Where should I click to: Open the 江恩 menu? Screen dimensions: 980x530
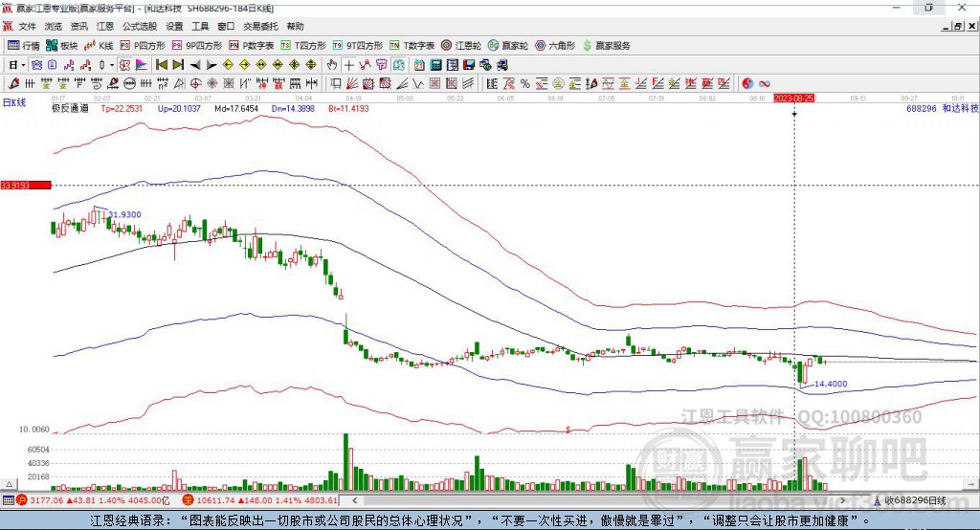[x=105, y=26]
